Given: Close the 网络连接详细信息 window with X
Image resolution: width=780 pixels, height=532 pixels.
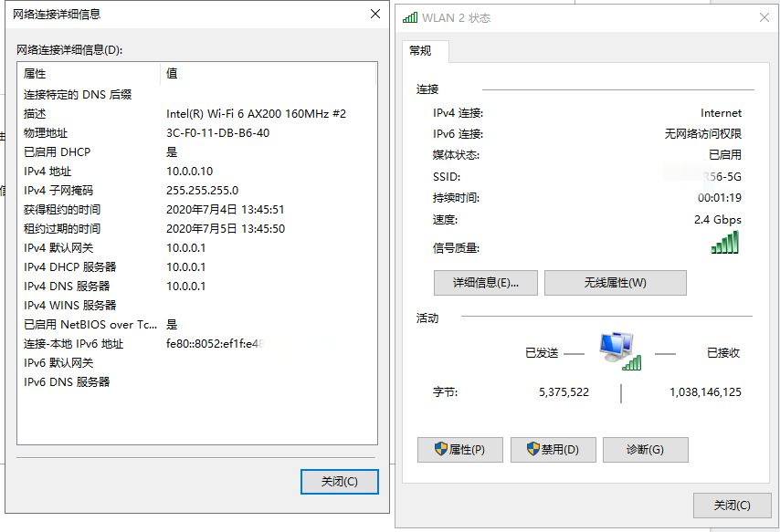Looking at the screenshot, I should coord(375,14).
